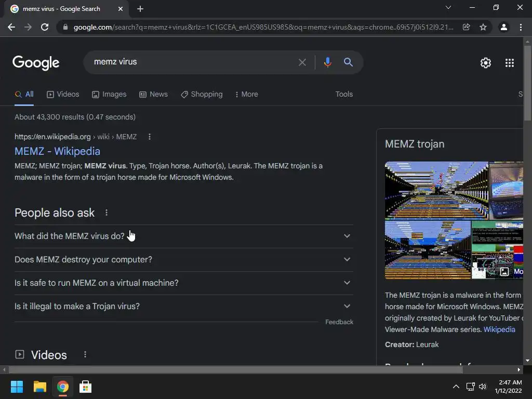The image size is (532, 399).
Task: Open File Explorer from the taskbar
Action: coord(39,387)
